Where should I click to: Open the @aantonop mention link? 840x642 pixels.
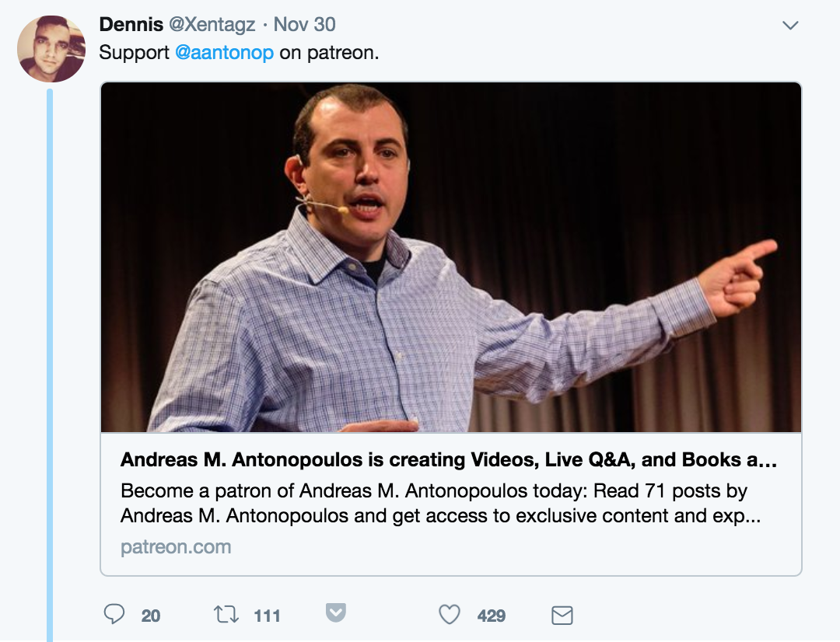224,54
